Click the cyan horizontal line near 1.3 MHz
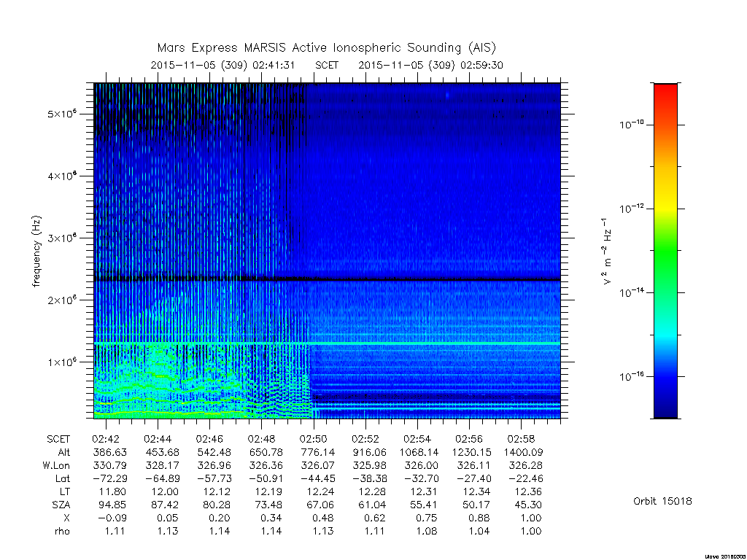Screen dimensions: 747x560 pos(328,343)
